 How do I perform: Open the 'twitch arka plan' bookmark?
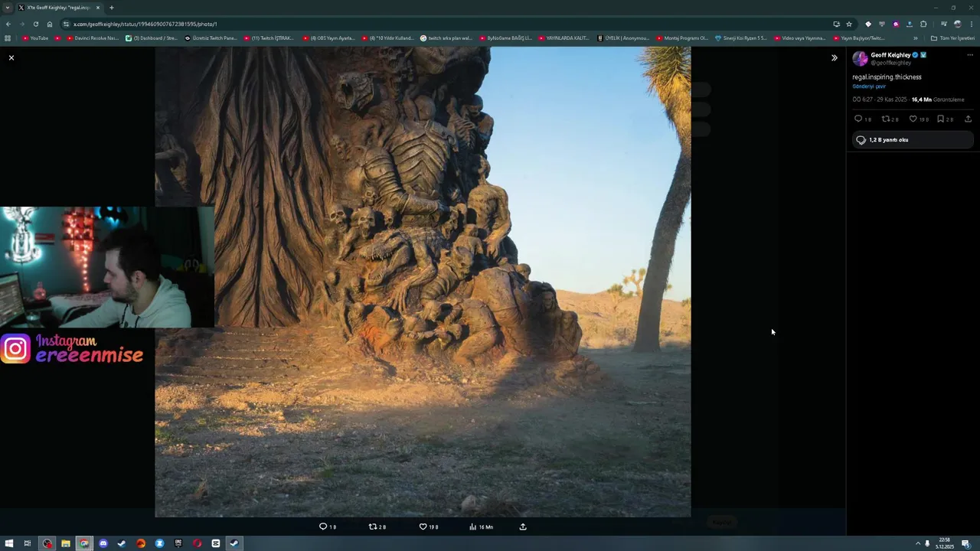pyautogui.click(x=446, y=38)
